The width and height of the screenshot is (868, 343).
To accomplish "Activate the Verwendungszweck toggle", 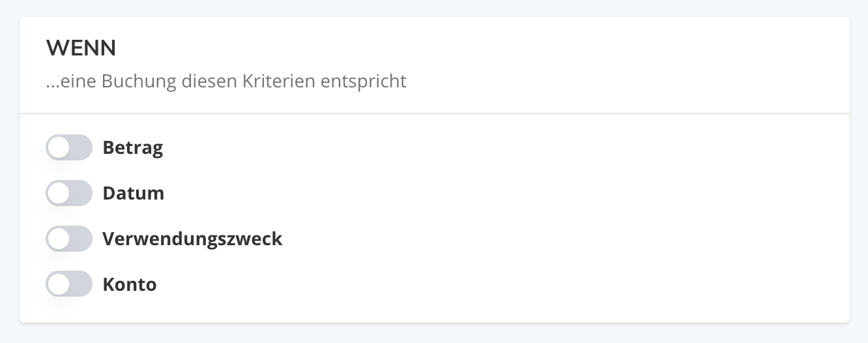I will click(x=69, y=239).
